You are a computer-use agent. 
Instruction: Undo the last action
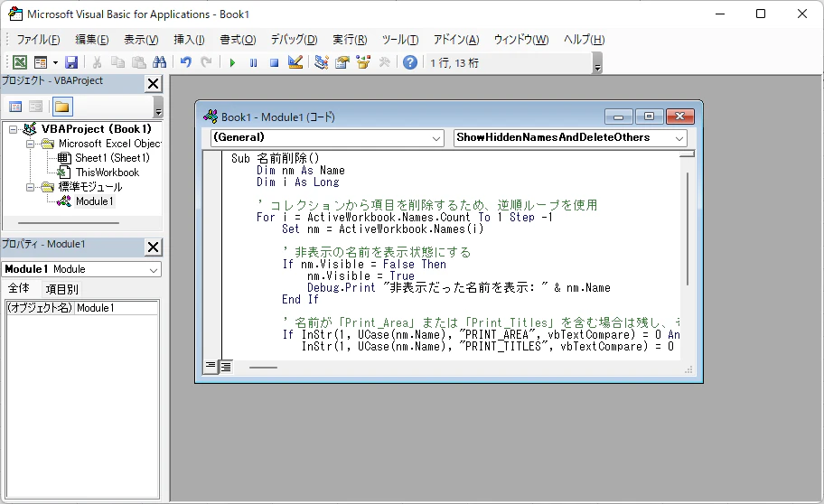click(185, 62)
